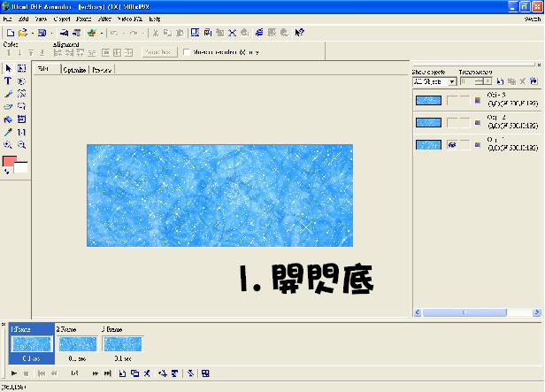Screen dimensions: 545x392
Task: Toggle visibility eye for Obj-1
Action: [452, 144]
